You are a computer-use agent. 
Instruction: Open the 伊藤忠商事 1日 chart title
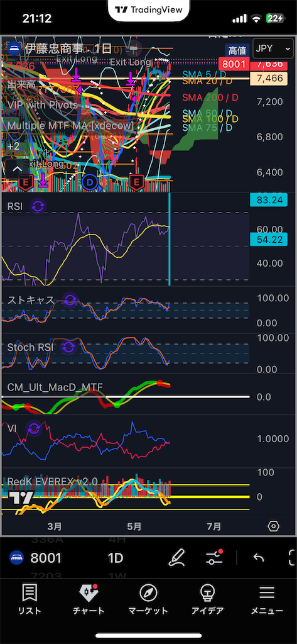coord(68,48)
